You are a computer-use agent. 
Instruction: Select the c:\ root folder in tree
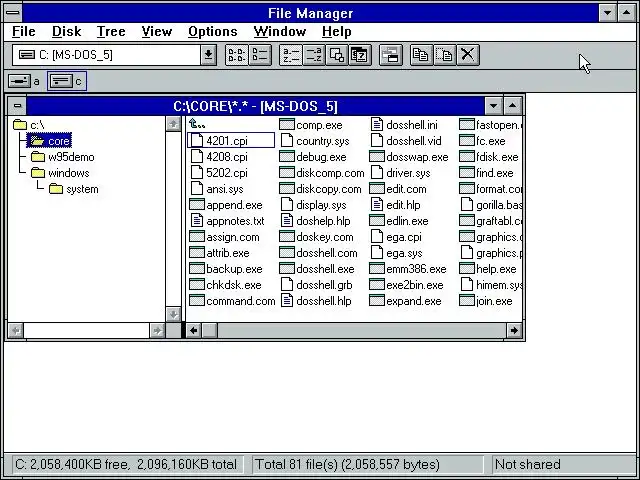(29, 125)
